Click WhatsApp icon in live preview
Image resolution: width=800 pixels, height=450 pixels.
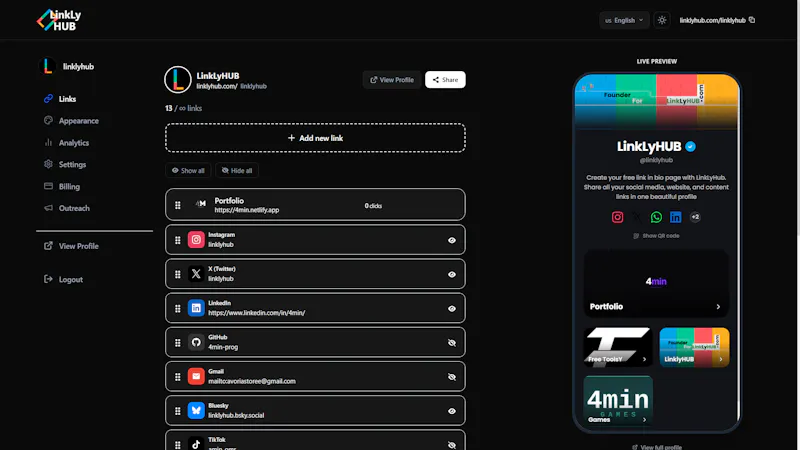tap(656, 217)
